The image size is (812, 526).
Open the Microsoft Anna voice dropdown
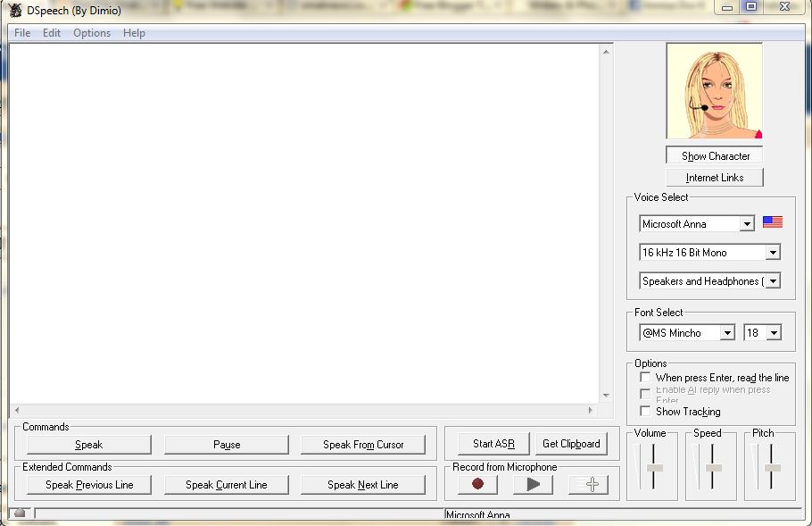(x=747, y=224)
